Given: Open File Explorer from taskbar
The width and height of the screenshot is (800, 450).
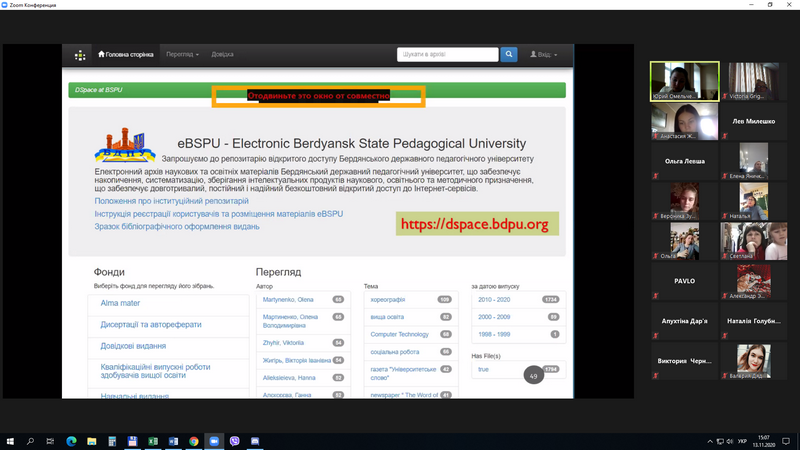Looking at the screenshot, I should (x=91, y=441).
